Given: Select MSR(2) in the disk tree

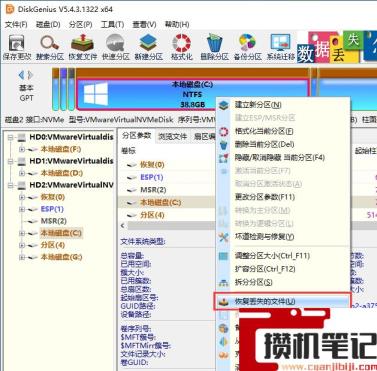Looking at the screenshot, I should tap(53, 221).
